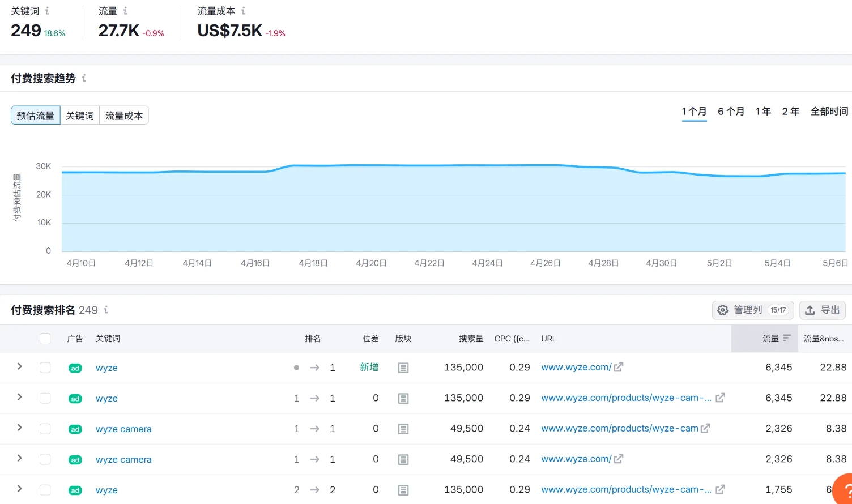Screen dimensions: 852x504
Task: Click the 4月20日 chart axis label
Action: (371, 263)
